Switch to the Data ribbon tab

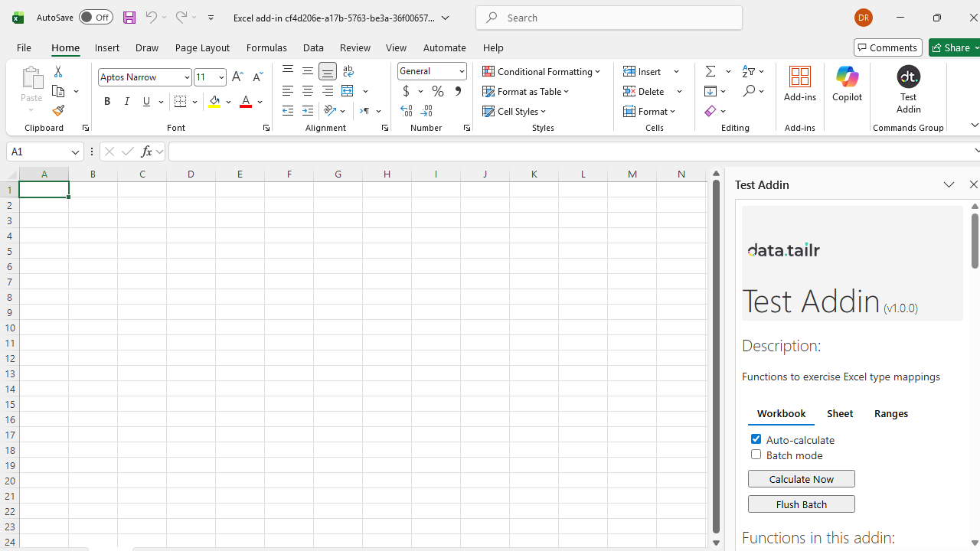point(313,47)
